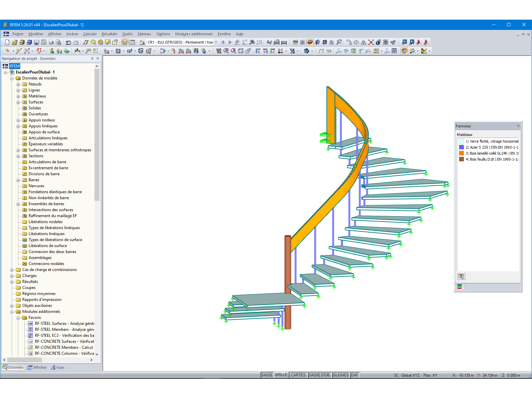Toggle SAISIE mode in the status bar
Viewport: 532px width, 399px height.
pos(266,375)
